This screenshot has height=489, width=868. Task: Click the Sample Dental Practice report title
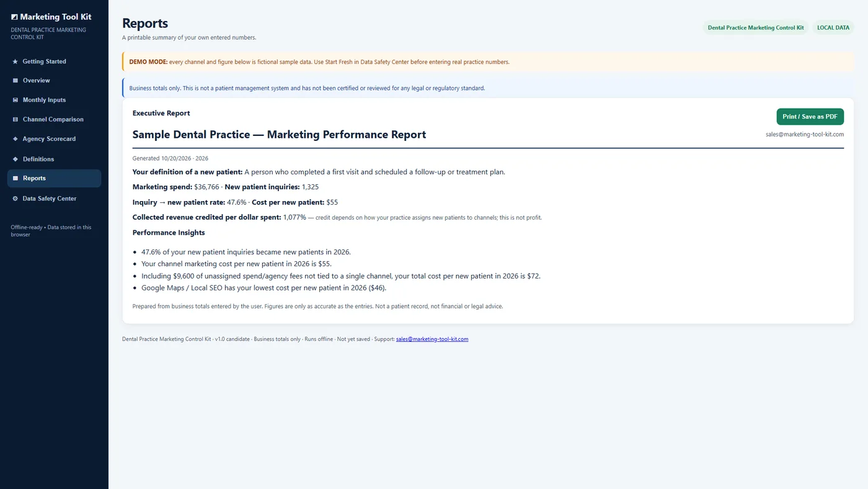(x=279, y=135)
